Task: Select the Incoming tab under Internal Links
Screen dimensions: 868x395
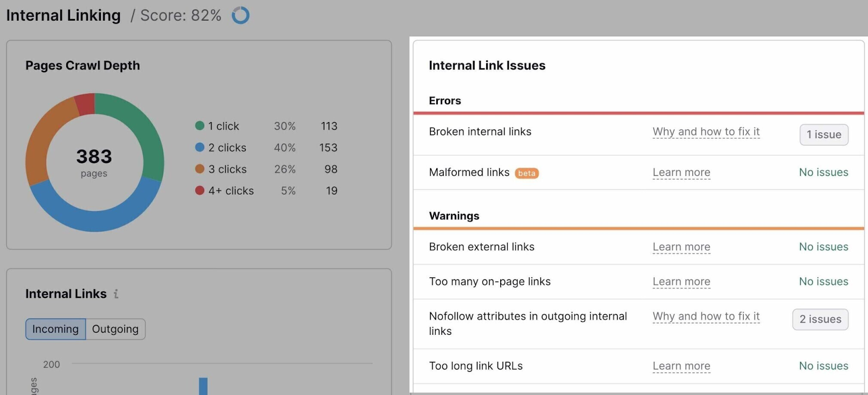Action: pyautogui.click(x=55, y=329)
